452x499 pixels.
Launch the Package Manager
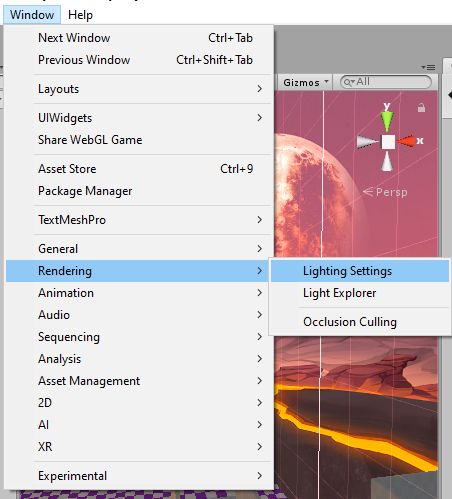[x=139, y=191]
